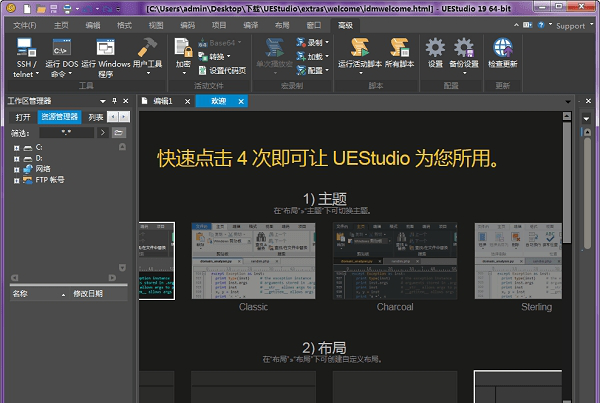Open the quick access toolbar customize arrow
This screenshot has height=419, width=600.
(x=118, y=8)
